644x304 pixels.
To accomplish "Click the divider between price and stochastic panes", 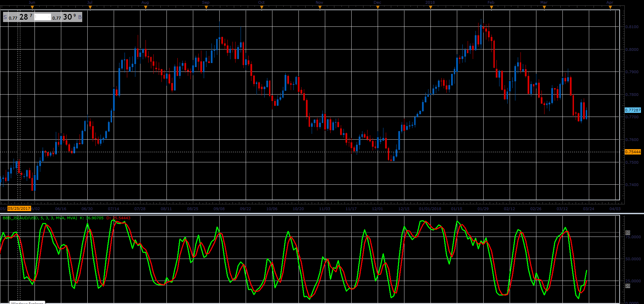I will click(x=322, y=214).
